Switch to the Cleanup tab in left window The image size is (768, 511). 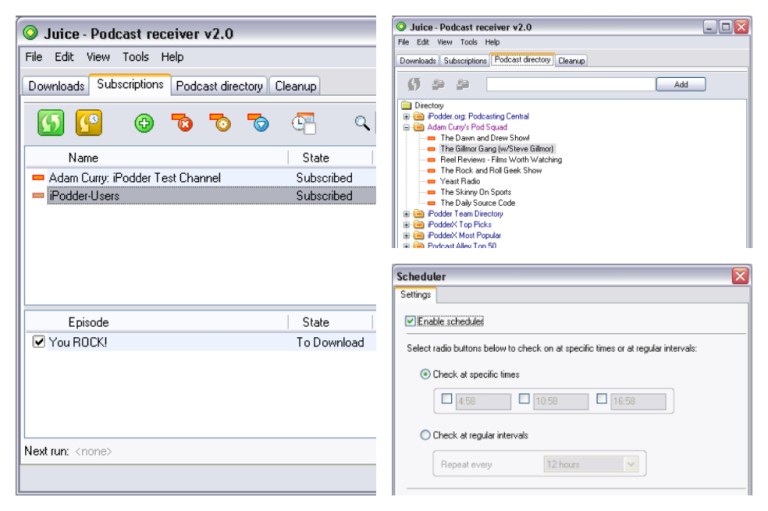click(x=295, y=86)
